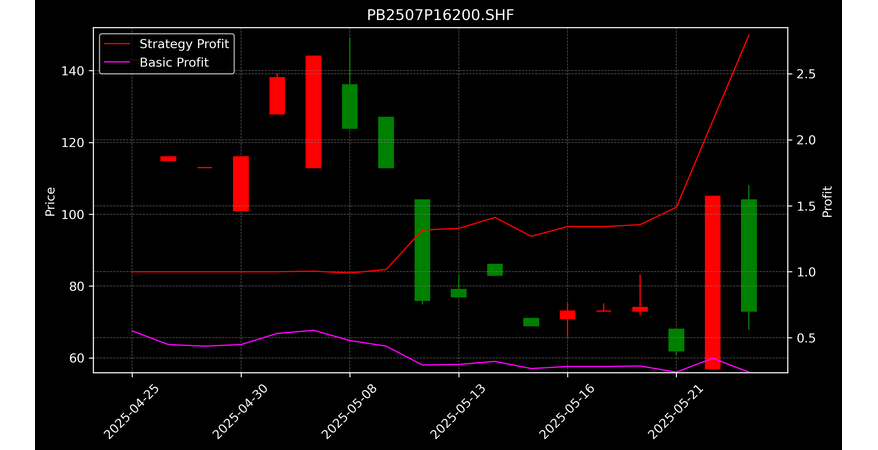Viewport: 878px width, 450px height.
Task: Click the 1.5 profit tick label
Action: click(x=805, y=206)
